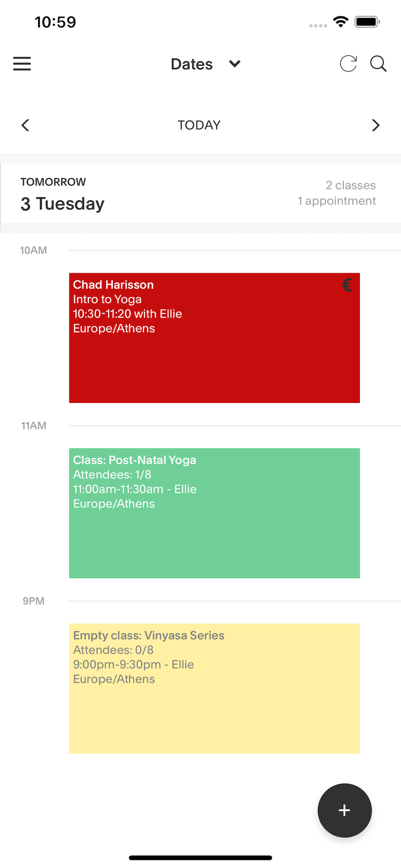Screen dimensions: 401x868
Task: Select the 3 Tuesday date header
Action: [62, 203]
